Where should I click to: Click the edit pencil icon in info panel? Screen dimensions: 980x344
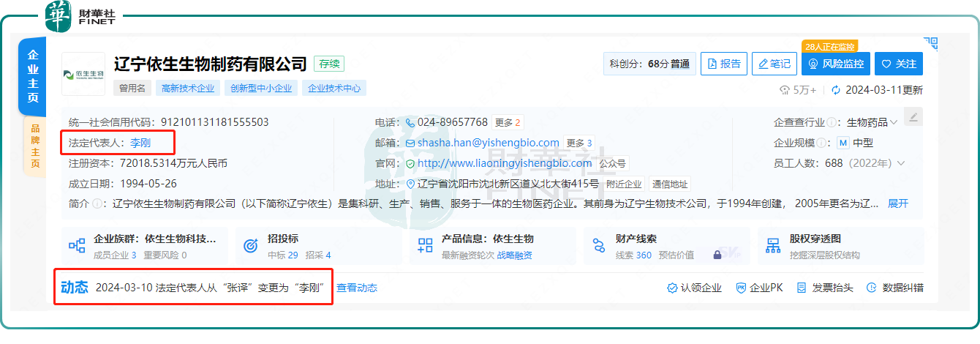[x=913, y=116]
